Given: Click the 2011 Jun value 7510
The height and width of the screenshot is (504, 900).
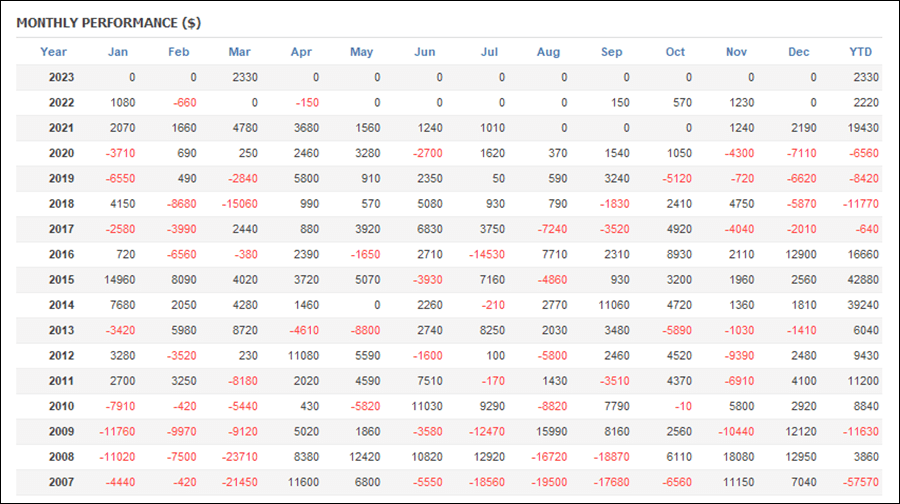Looking at the screenshot, I should 430,381.
